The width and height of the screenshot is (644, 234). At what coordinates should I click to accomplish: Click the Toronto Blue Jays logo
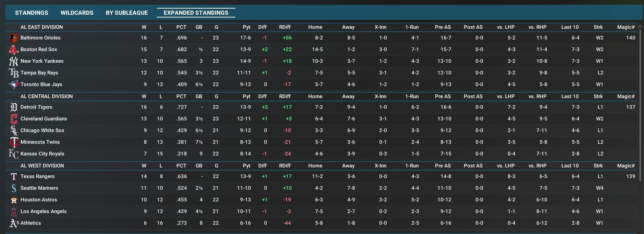point(14,85)
